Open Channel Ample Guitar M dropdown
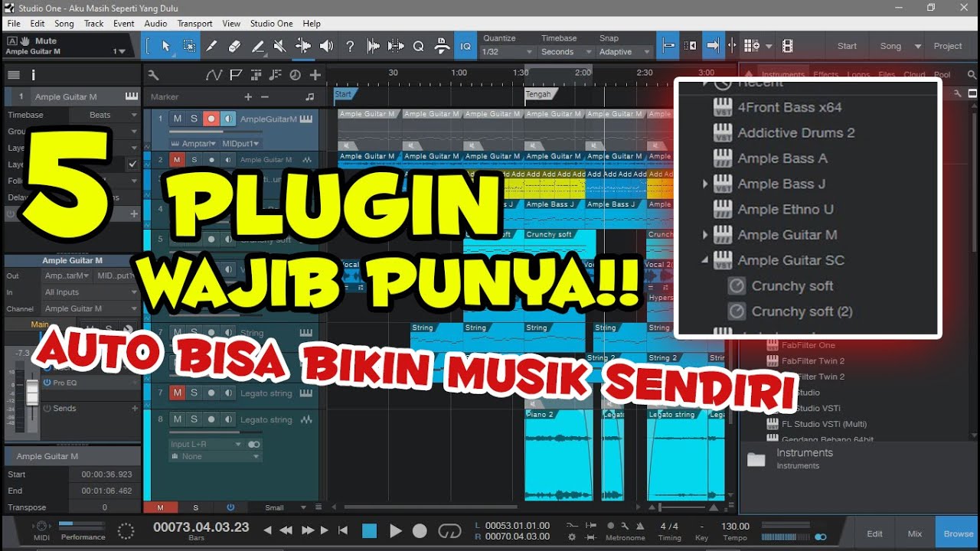 [91, 308]
